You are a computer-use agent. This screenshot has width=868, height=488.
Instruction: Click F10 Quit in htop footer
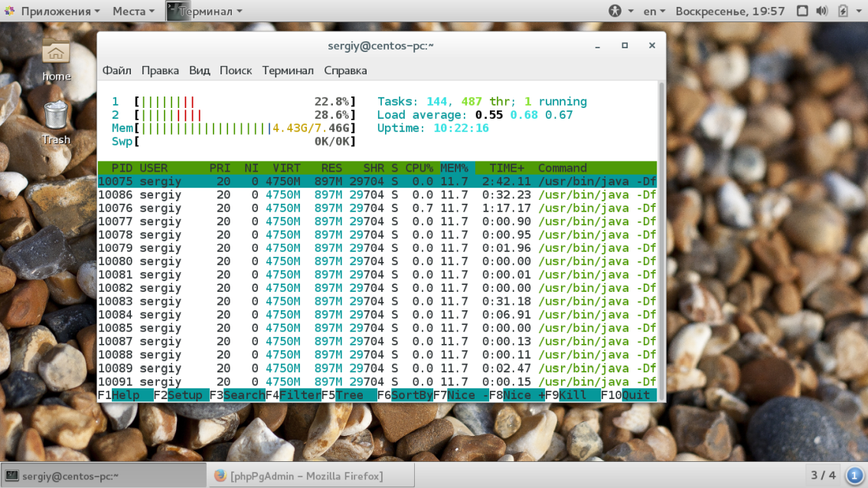tap(628, 395)
